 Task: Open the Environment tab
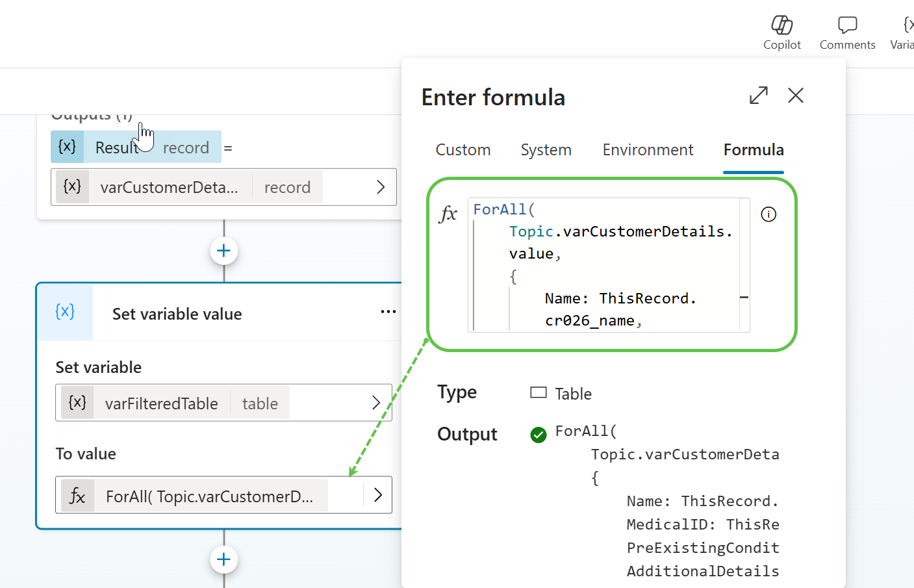[648, 150]
